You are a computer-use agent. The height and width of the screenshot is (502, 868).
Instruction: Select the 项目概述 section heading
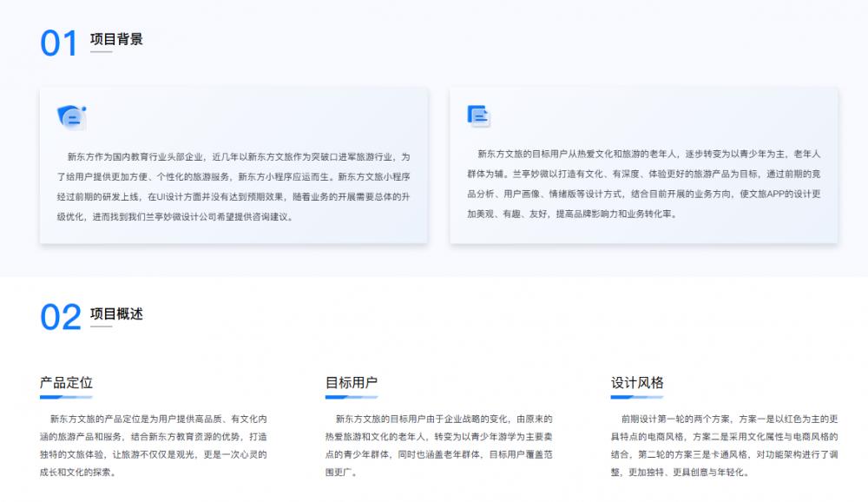click(118, 315)
